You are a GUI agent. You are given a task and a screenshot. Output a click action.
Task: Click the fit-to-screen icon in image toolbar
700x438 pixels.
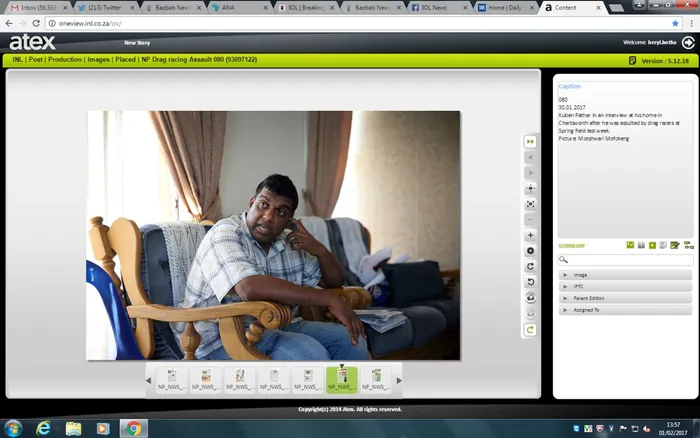point(530,204)
